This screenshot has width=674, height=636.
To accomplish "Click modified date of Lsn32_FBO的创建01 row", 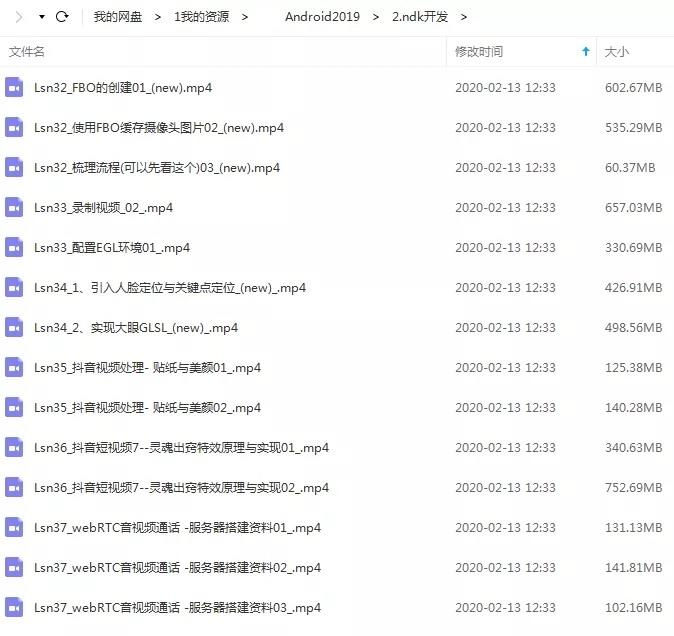I will coord(506,88).
